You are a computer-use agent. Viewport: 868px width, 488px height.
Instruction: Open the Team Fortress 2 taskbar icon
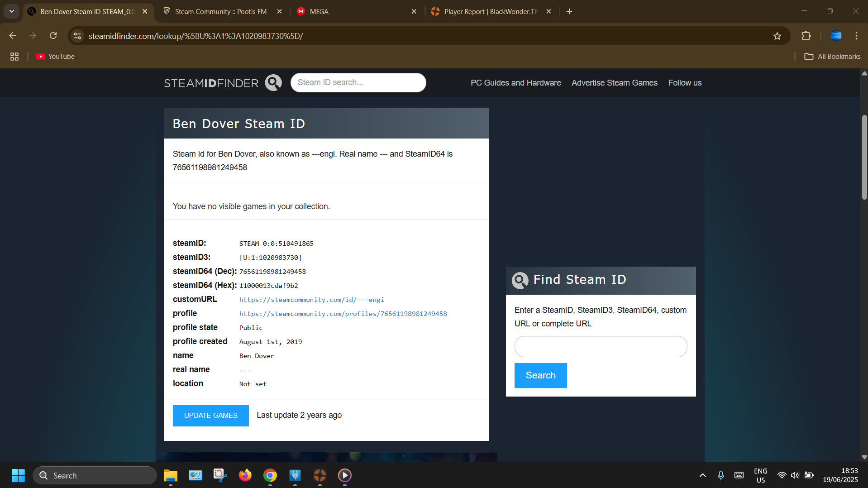320,475
